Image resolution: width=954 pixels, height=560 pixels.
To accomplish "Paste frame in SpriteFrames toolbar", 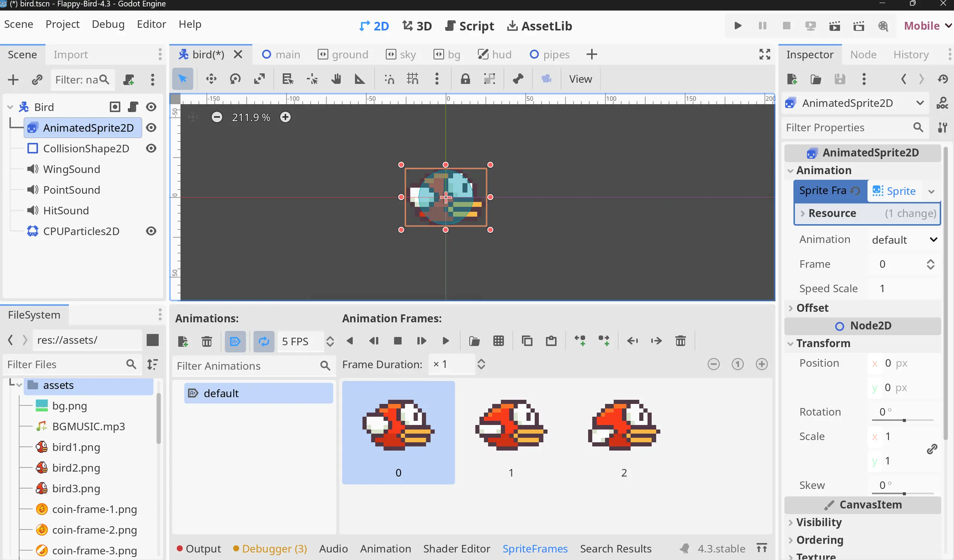I will (551, 341).
